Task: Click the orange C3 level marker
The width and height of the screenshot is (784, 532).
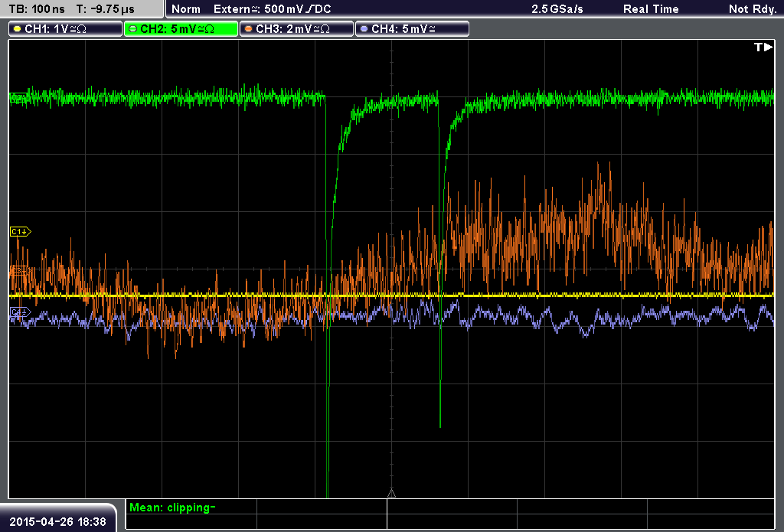Action: click(19, 270)
